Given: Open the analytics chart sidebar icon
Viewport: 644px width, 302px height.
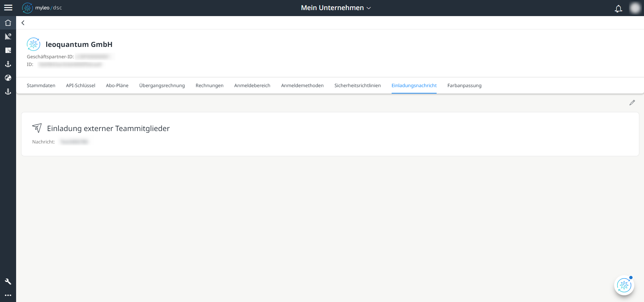Looking at the screenshot, I should point(8,37).
